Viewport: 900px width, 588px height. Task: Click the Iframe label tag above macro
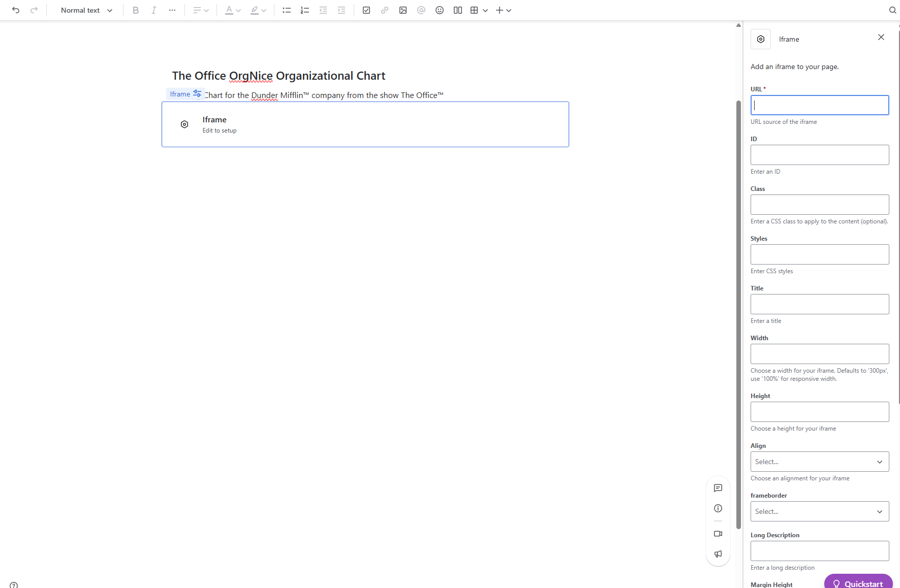[x=180, y=94]
